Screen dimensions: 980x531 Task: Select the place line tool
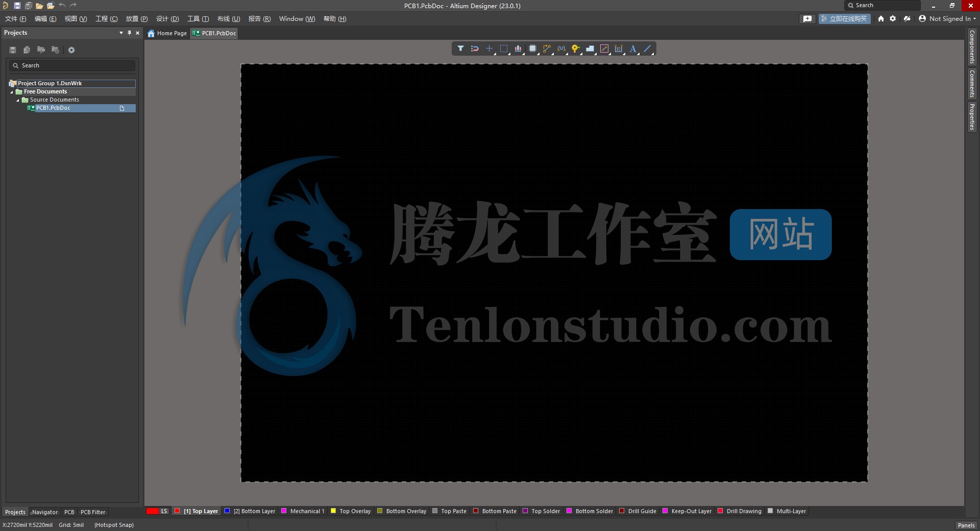click(x=647, y=49)
